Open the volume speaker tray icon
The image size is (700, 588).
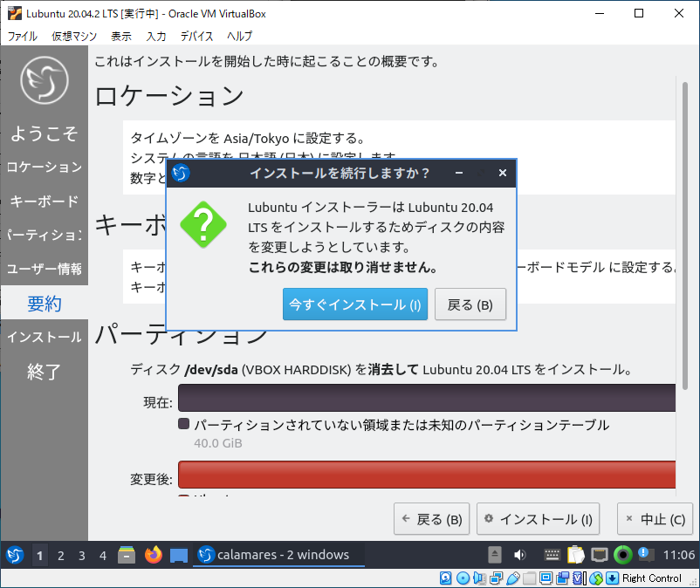[519, 555]
